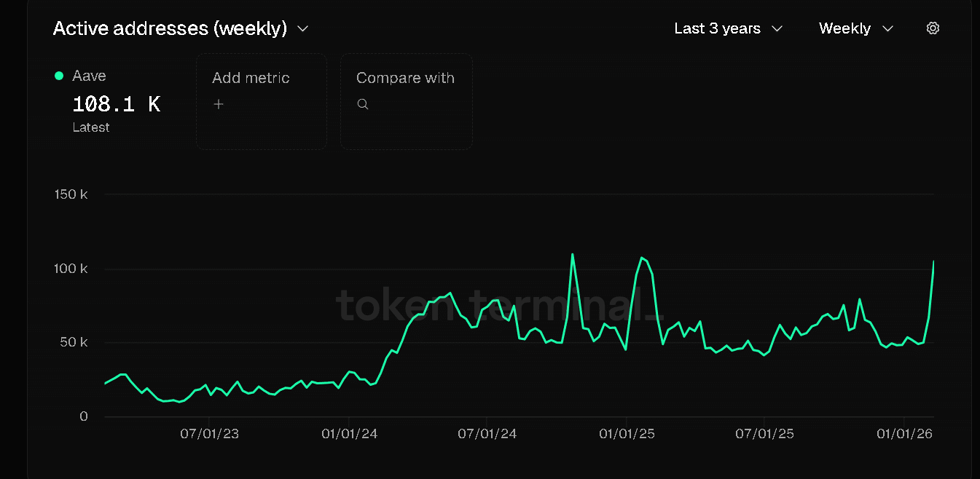The image size is (980, 479).
Task: Click the 07/01/25 date axis label
Action: click(764, 434)
